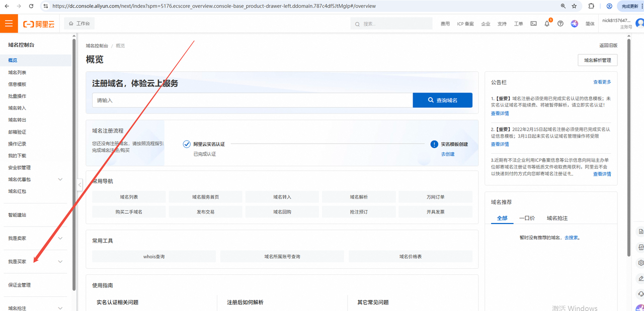Click the help question mark icon
Screen dimensions: 644x311
[x=560, y=24]
